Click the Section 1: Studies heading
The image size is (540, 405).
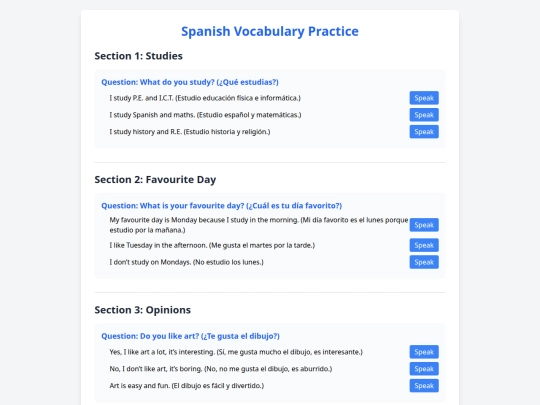(x=138, y=56)
